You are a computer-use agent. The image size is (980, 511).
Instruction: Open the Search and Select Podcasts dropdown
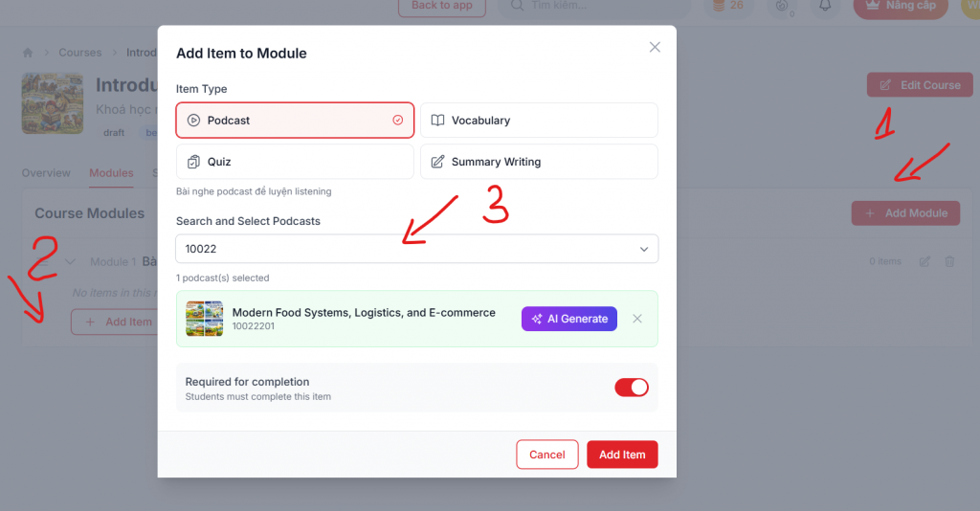417,249
